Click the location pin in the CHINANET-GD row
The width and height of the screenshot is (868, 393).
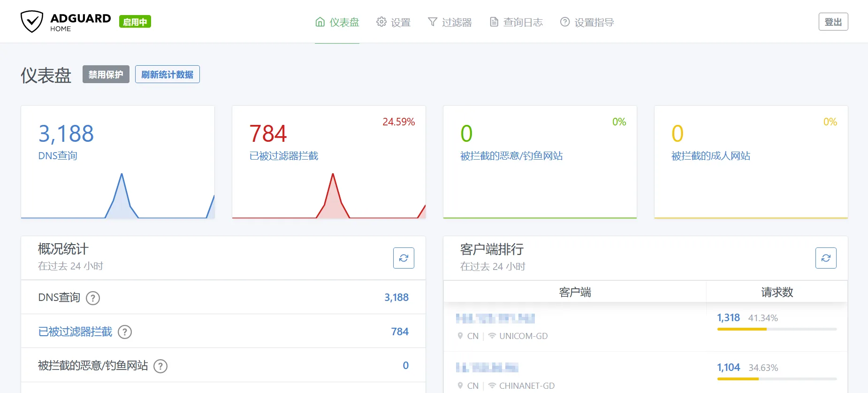tap(460, 385)
